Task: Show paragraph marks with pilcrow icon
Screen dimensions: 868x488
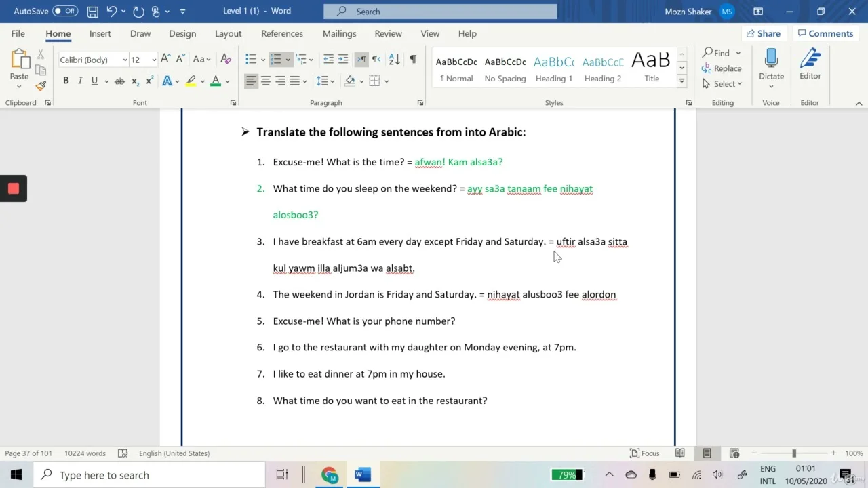Action: pyautogui.click(x=412, y=60)
